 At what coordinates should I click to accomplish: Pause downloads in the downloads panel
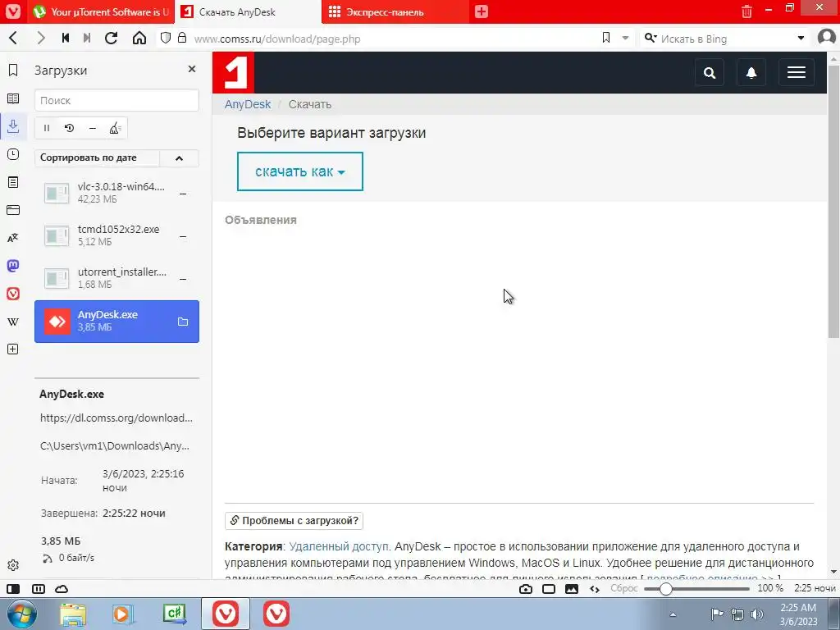[x=47, y=128]
